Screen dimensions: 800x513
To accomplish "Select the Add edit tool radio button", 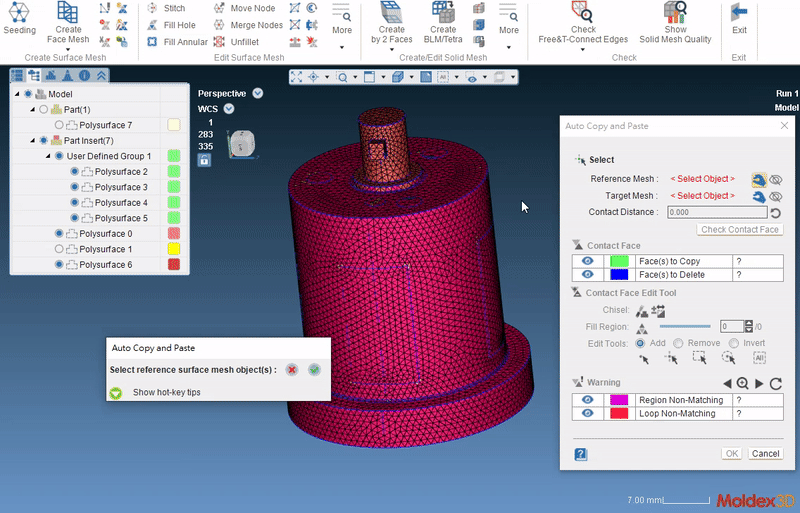I will 641,342.
